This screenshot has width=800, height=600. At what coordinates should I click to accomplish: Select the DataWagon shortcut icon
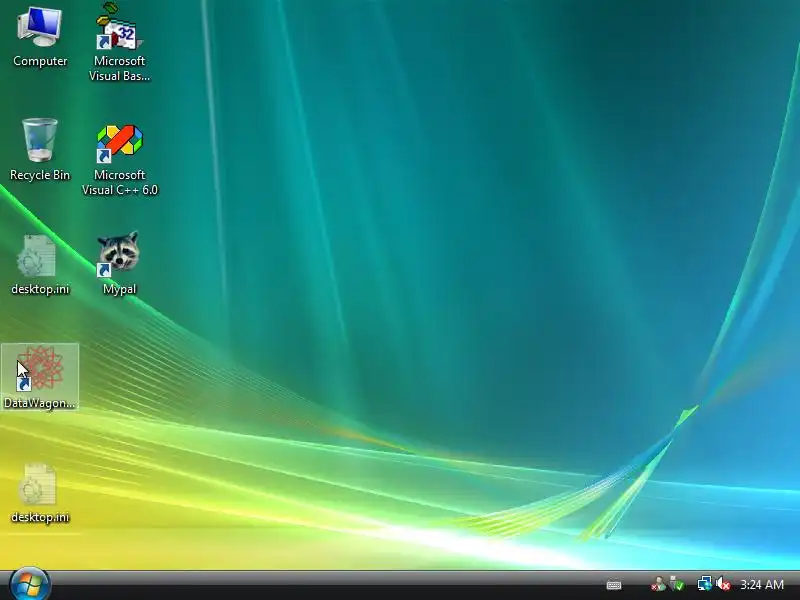(40, 378)
